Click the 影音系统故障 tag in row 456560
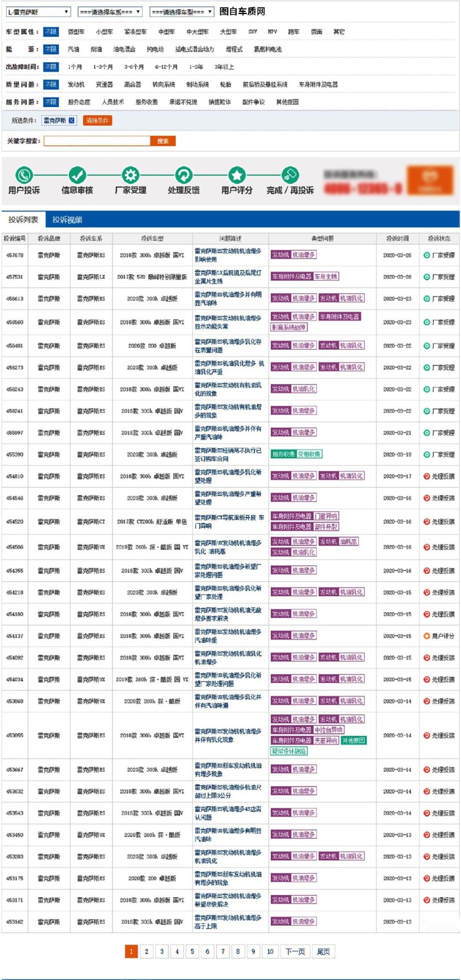Screen dimensions: 461x980 click(289, 327)
